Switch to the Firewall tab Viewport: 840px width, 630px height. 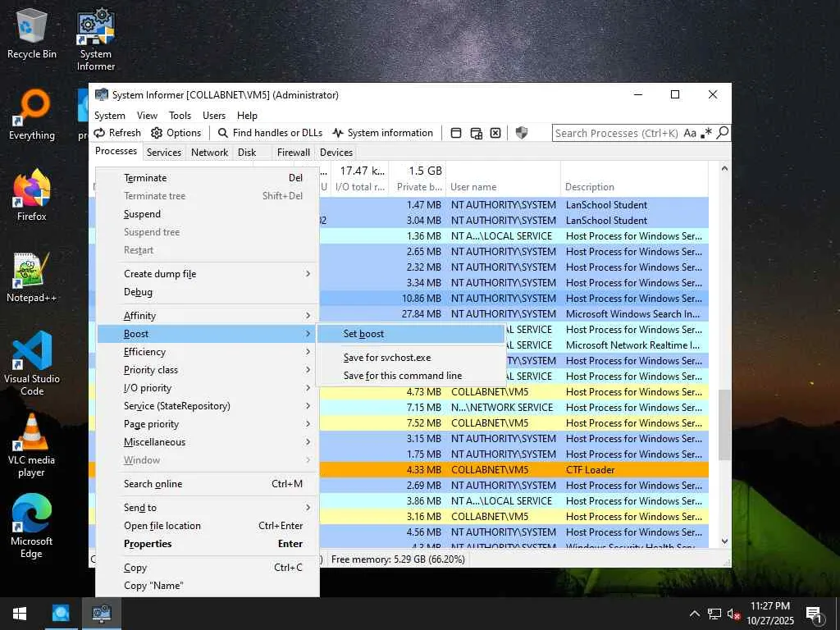coord(294,152)
